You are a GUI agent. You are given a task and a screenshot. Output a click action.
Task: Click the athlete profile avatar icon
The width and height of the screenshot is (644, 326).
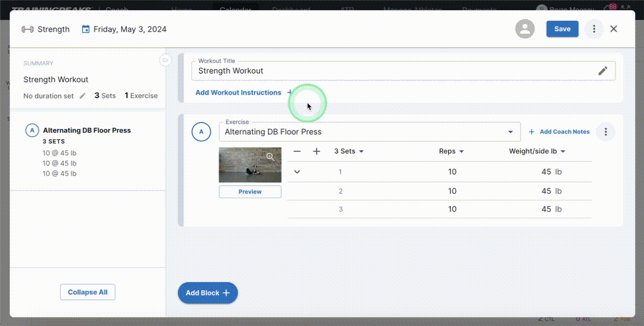(525, 29)
